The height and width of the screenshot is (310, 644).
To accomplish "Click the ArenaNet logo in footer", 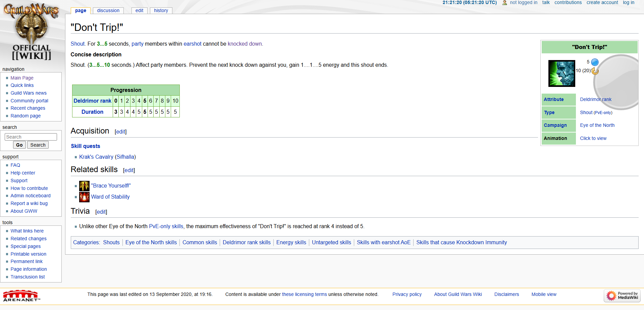I will pyautogui.click(x=21, y=296).
